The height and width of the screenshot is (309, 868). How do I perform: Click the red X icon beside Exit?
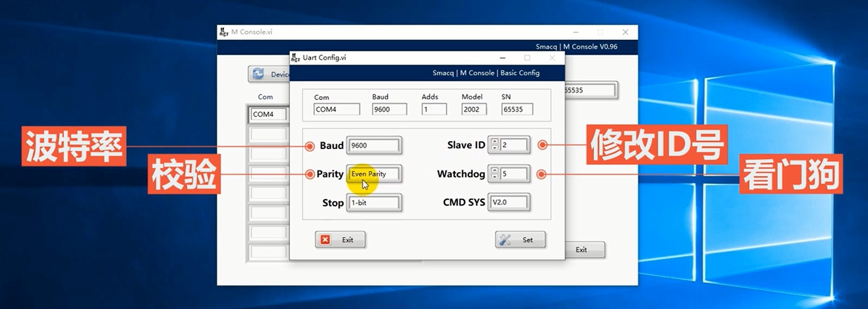pyautogui.click(x=325, y=240)
